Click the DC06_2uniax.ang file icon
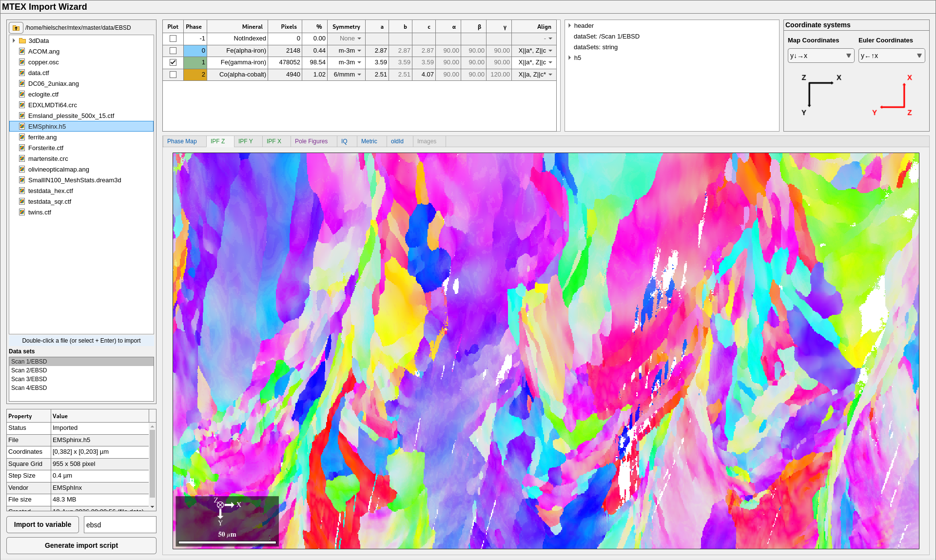 pos(22,84)
